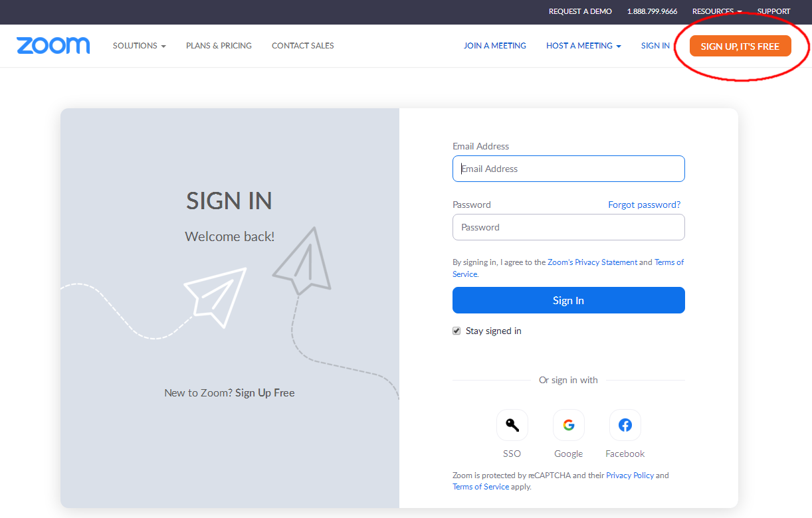Select Sign In in the navigation bar
Viewport: 812px width, 518px height.
tap(655, 46)
